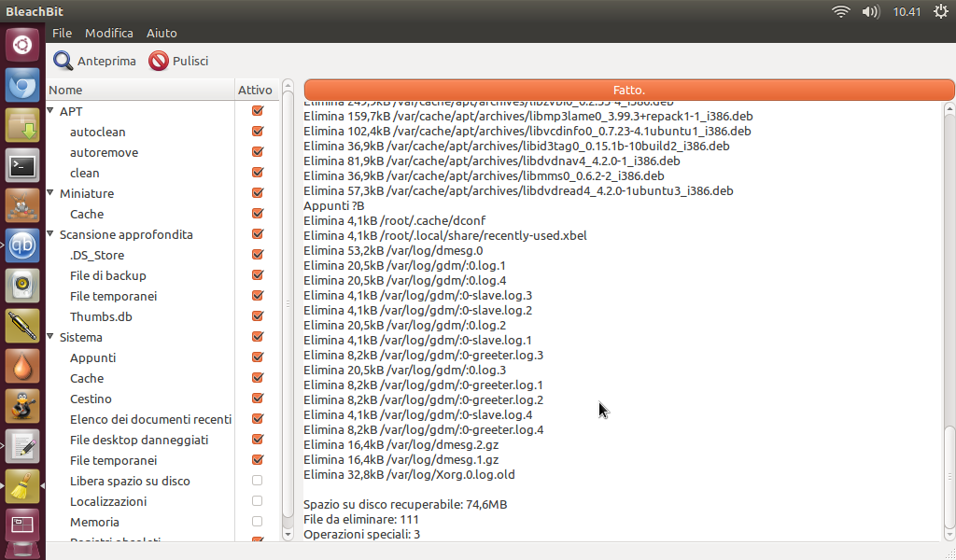Screen dimensions: 956x560
Task: Click 'Operazioni speciali: 3' summary
Action: [x=361, y=534]
